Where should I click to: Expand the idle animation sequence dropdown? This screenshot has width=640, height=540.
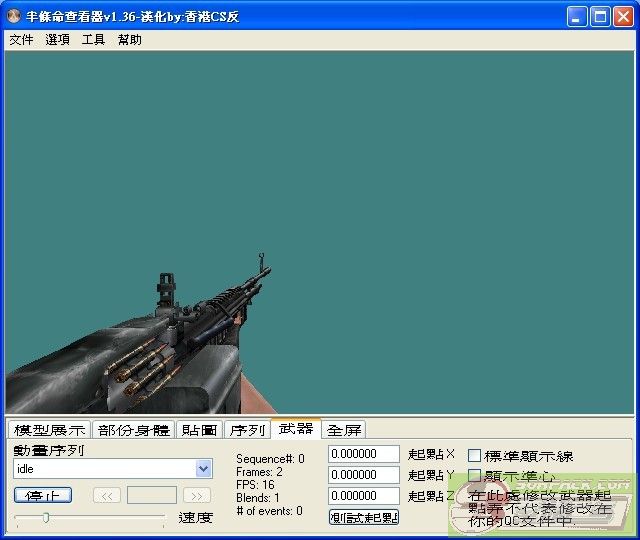click(204, 469)
